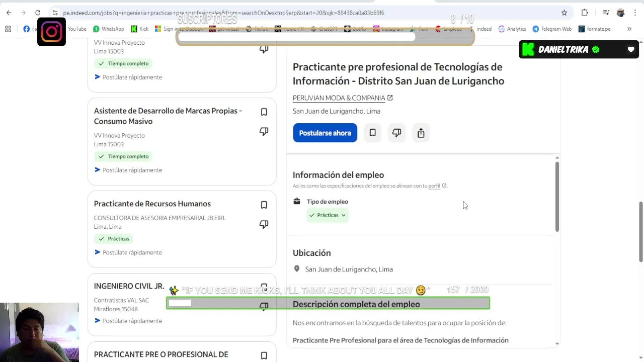Open the browser extensions puzzle icon
644x362 pixels.
585,13
